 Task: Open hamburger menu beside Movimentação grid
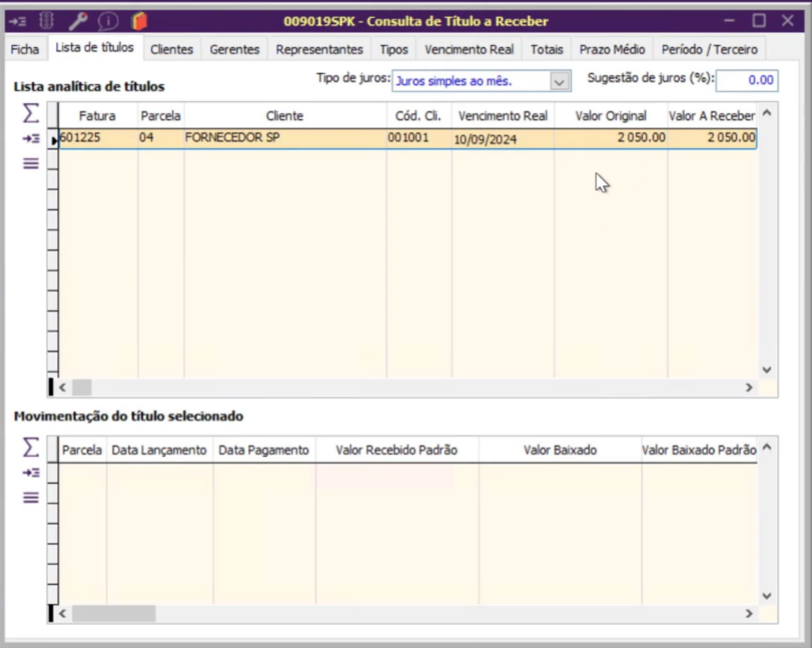tap(31, 498)
